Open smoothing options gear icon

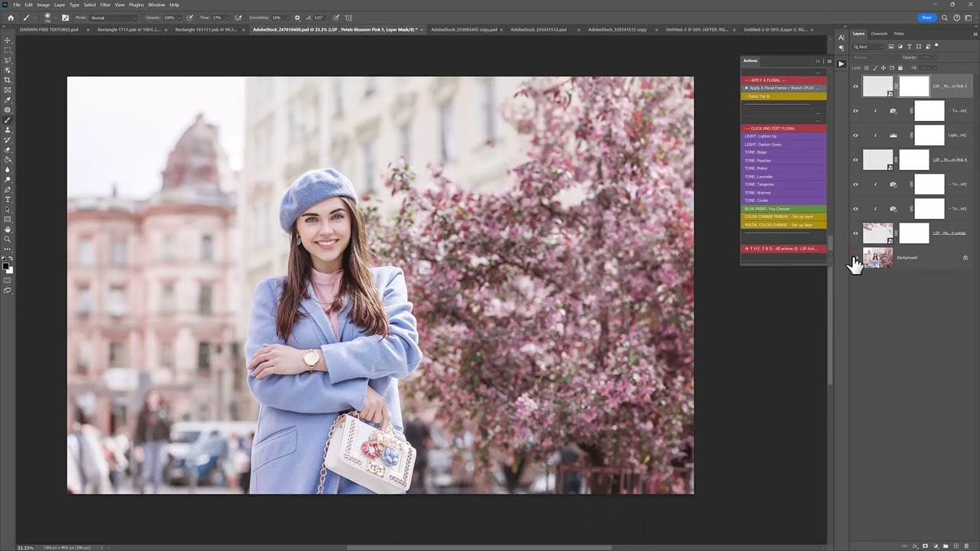coord(297,18)
